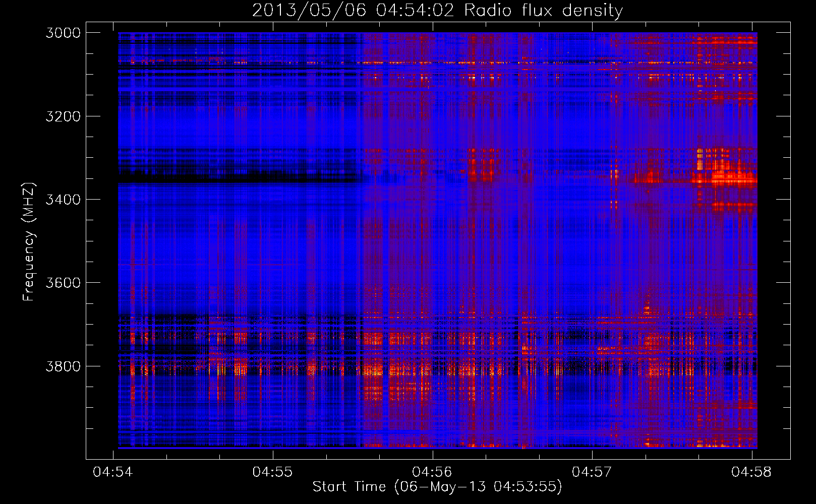The height and width of the screenshot is (504, 816).
Task: Click the 04:55 time tick label
Action: [272, 472]
